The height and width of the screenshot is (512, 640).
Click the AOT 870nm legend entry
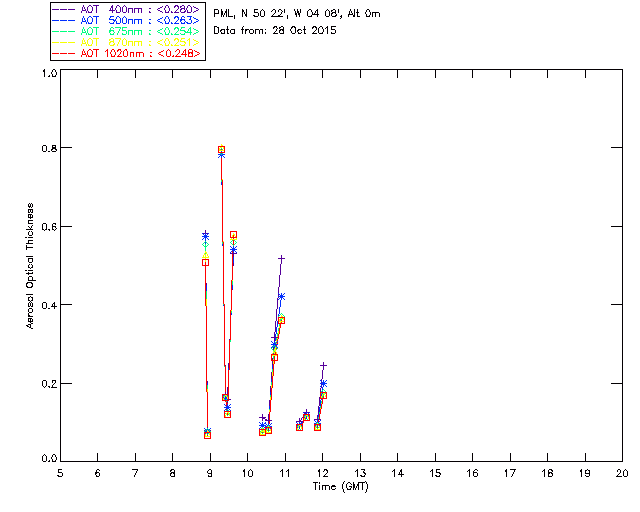[127, 42]
